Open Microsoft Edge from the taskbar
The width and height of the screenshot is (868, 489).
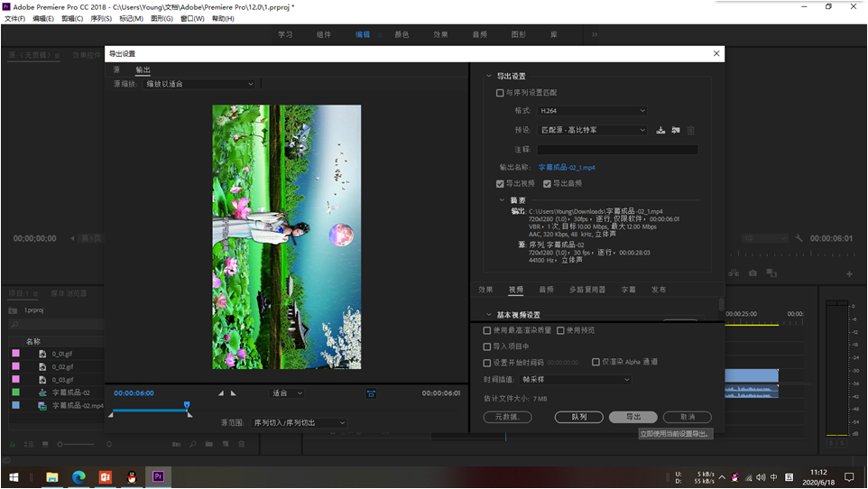pos(78,476)
